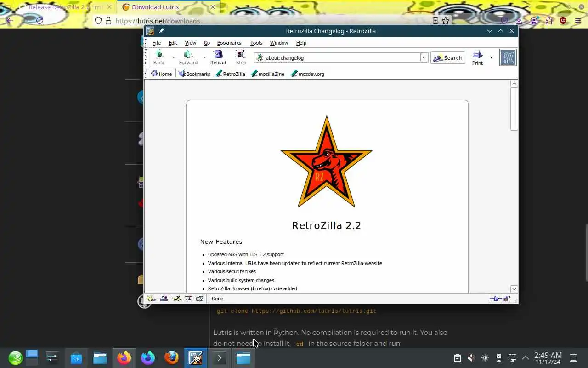Click the RetroZilla taskbar entry
Viewport: 588px width, 368px height.
click(x=196, y=358)
